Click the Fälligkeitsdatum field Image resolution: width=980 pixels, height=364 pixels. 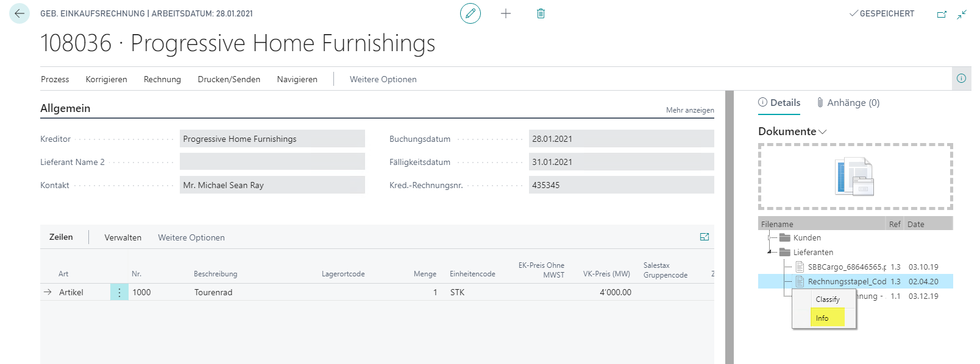[x=622, y=162]
